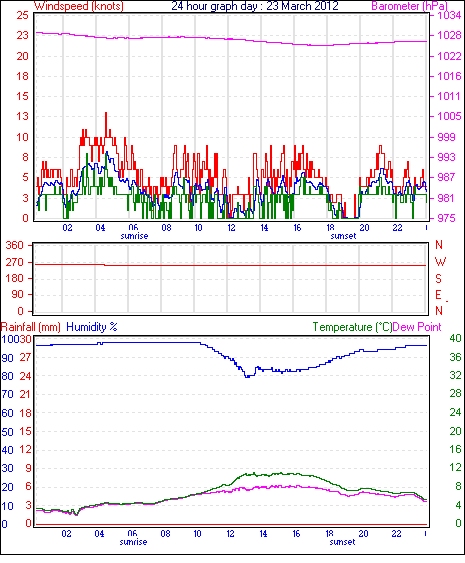
Task: Click the humidity dip near 13 hours
Action: coord(247,376)
